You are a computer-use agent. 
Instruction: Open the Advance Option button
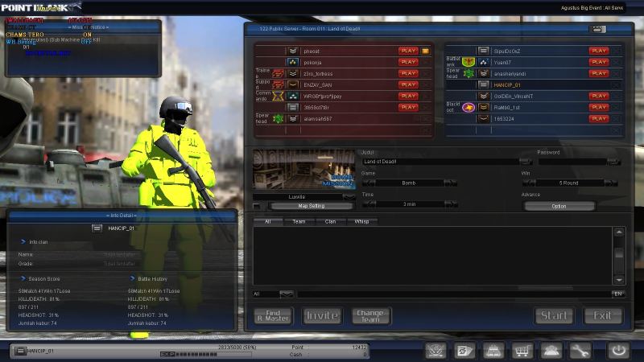[559, 206]
